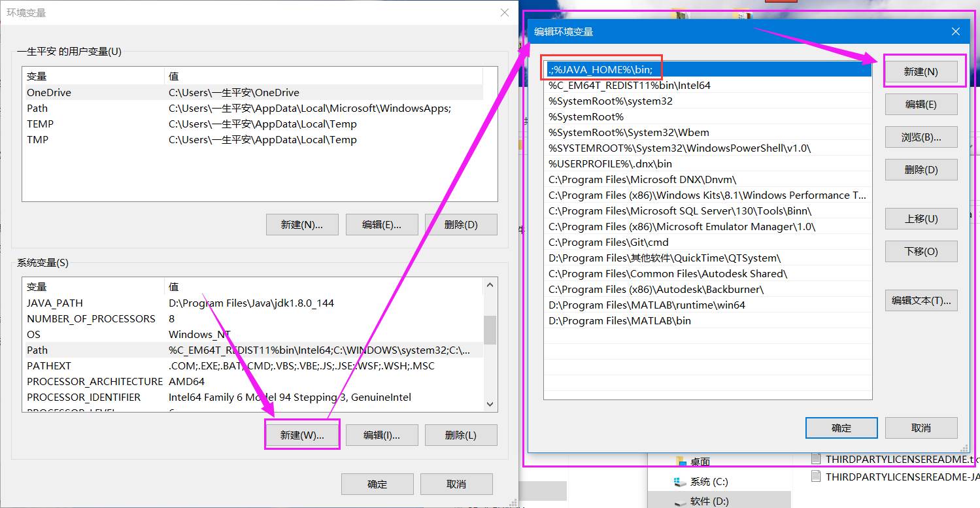The height and width of the screenshot is (508, 980).
Task: Open 浏览(B)... to browse for a folder
Action: coord(921,137)
